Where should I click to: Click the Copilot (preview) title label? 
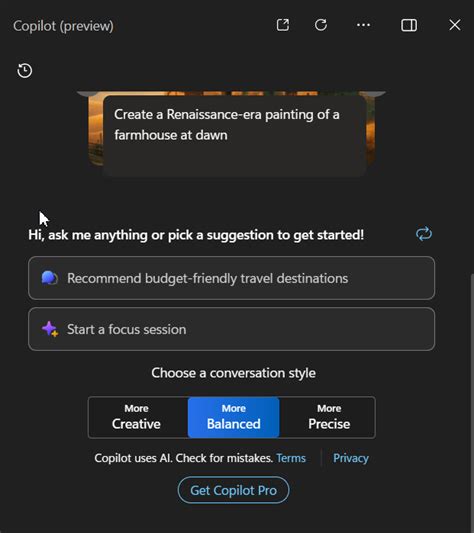[x=63, y=26]
